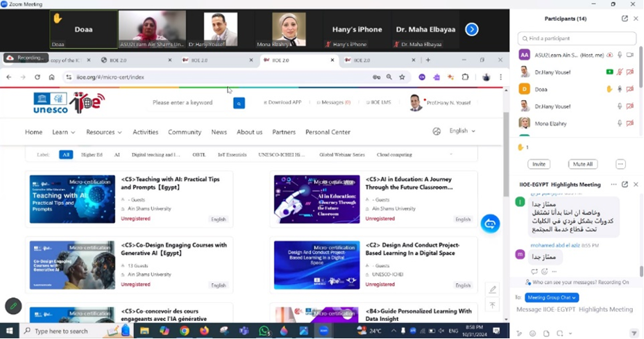Click the blue floating chat support icon
The height and width of the screenshot is (339, 644).
point(490,224)
